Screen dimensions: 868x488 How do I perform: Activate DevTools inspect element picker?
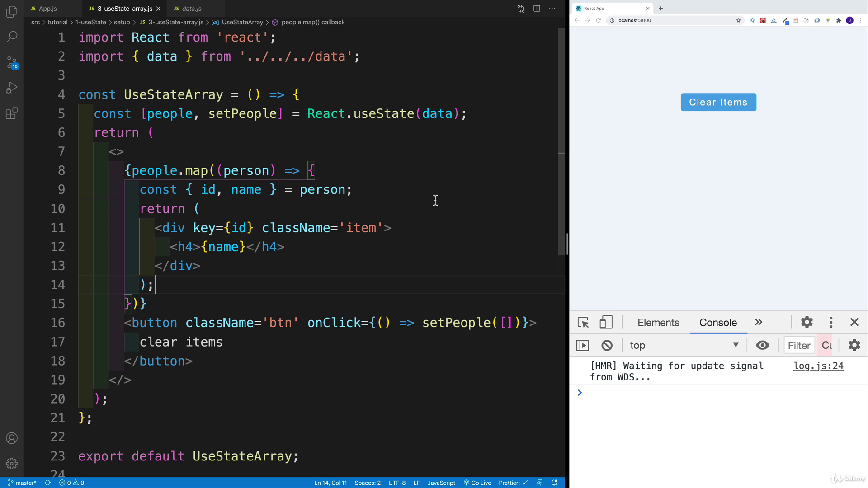pos(583,322)
